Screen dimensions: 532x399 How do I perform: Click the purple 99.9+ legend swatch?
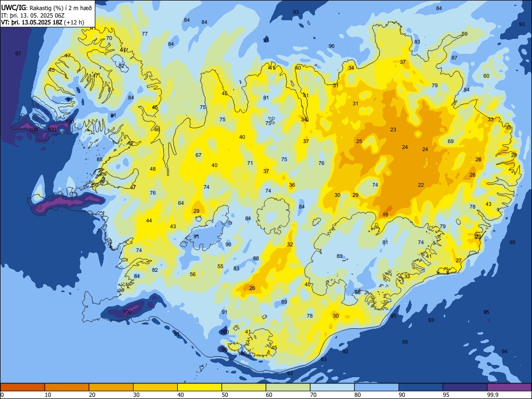[509, 387]
